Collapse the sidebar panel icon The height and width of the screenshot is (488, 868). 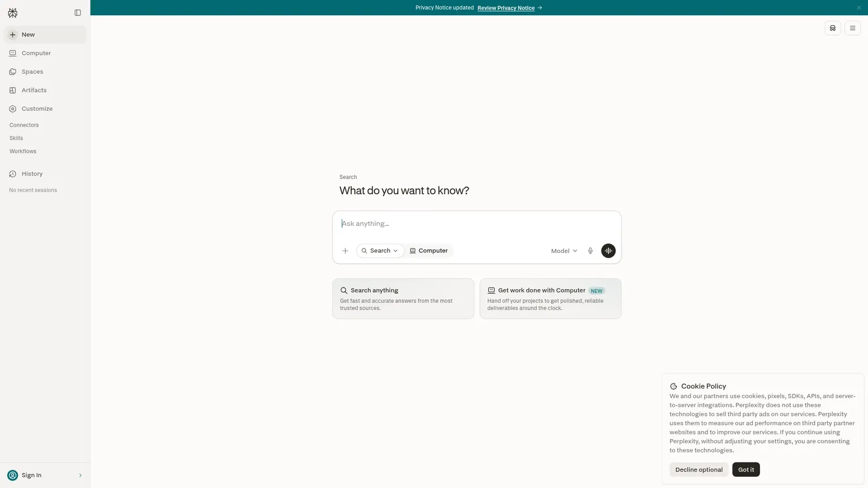(78, 12)
